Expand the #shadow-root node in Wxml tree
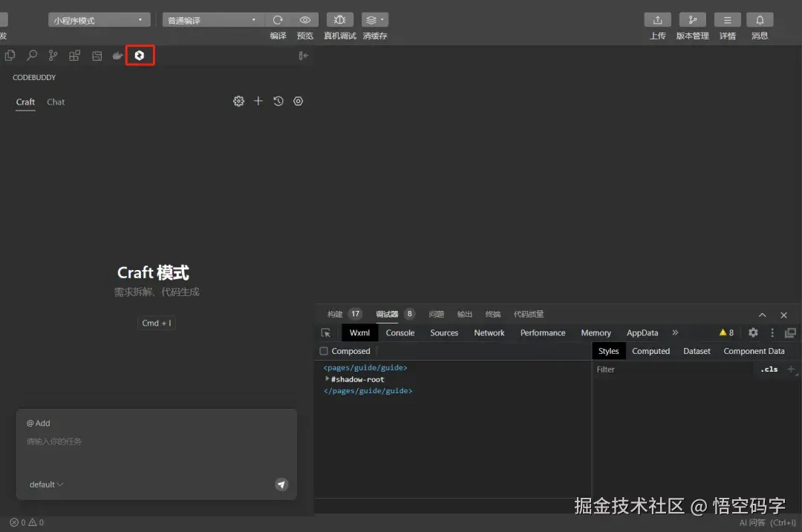 [327, 379]
